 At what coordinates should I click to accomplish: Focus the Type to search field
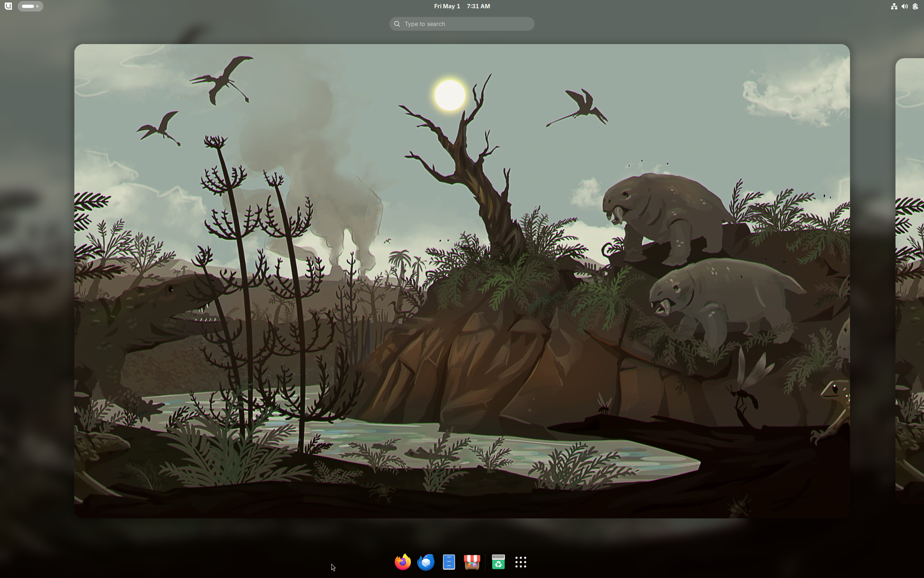462,24
